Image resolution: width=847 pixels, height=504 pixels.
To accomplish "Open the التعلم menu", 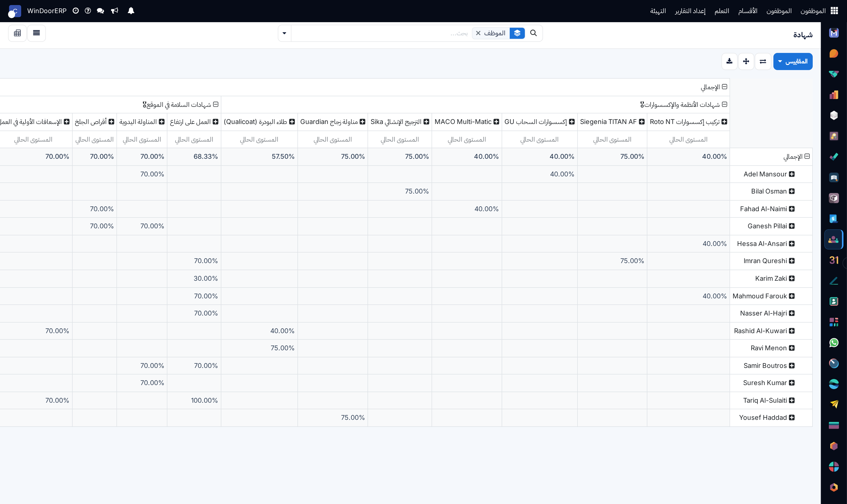I will point(722,11).
